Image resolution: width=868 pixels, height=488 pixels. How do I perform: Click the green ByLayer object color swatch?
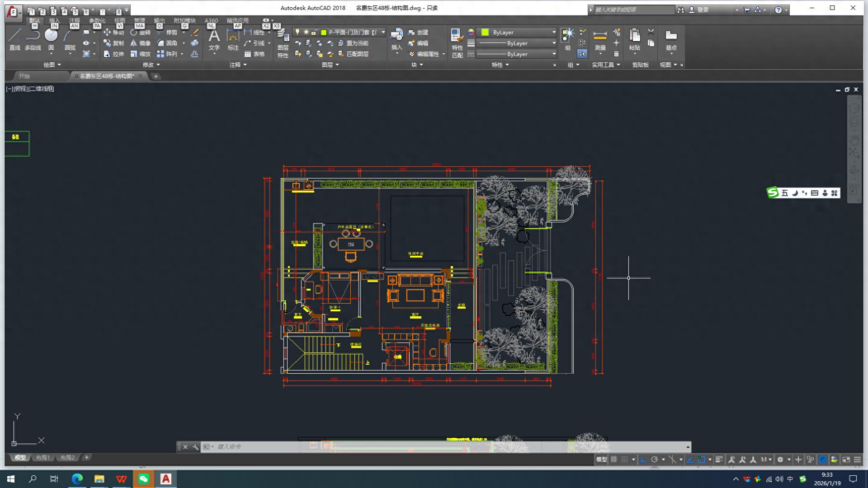[485, 32]
